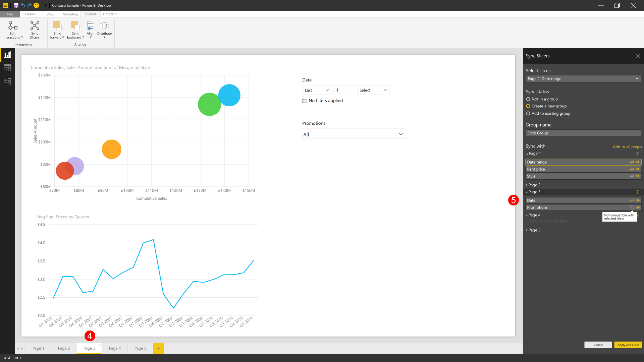The height and width of the screenshot is (362, 644).
Task: Toggle the sync arrows for Rent price slicer
Action: click(x=632, y=169)
